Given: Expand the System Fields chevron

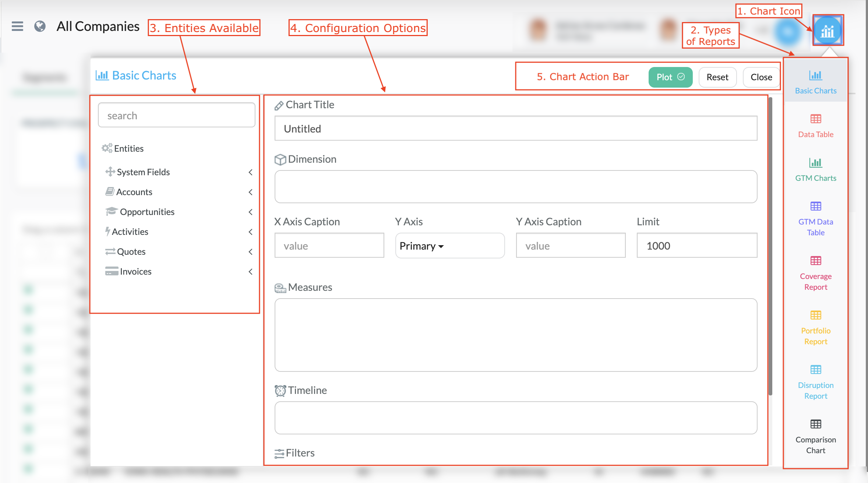Looking at the screenshot, I should [x=250, y=172].
